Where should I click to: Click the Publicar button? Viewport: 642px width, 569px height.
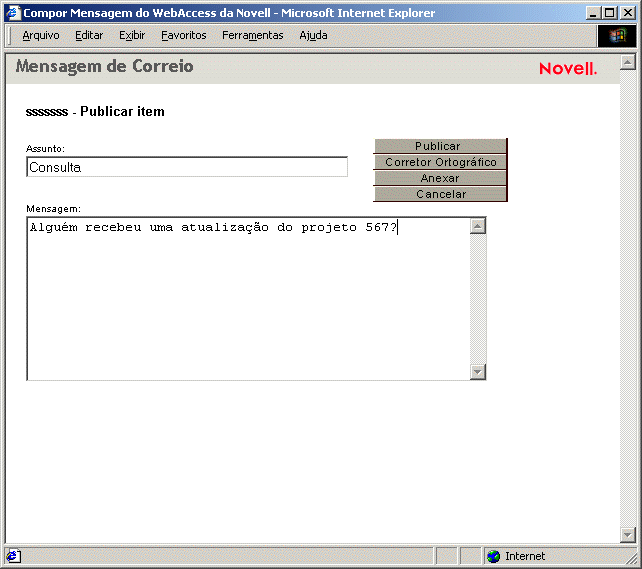point(441,146)
